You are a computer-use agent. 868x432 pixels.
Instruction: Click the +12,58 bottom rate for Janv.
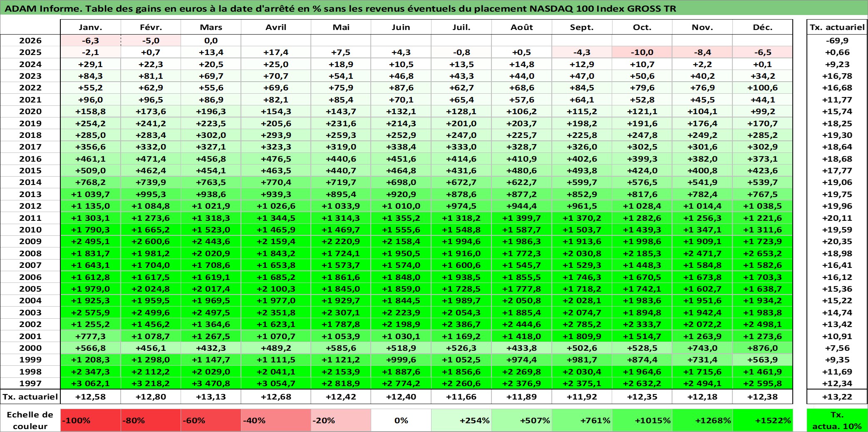[x=91, y=397]
